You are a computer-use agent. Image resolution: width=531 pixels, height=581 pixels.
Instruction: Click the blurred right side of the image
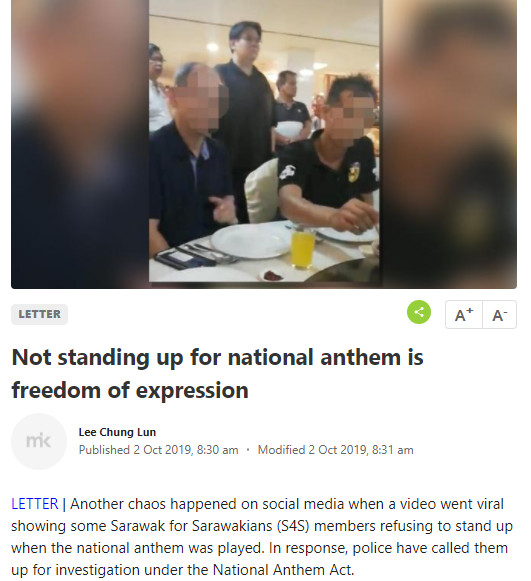(448, 143)
